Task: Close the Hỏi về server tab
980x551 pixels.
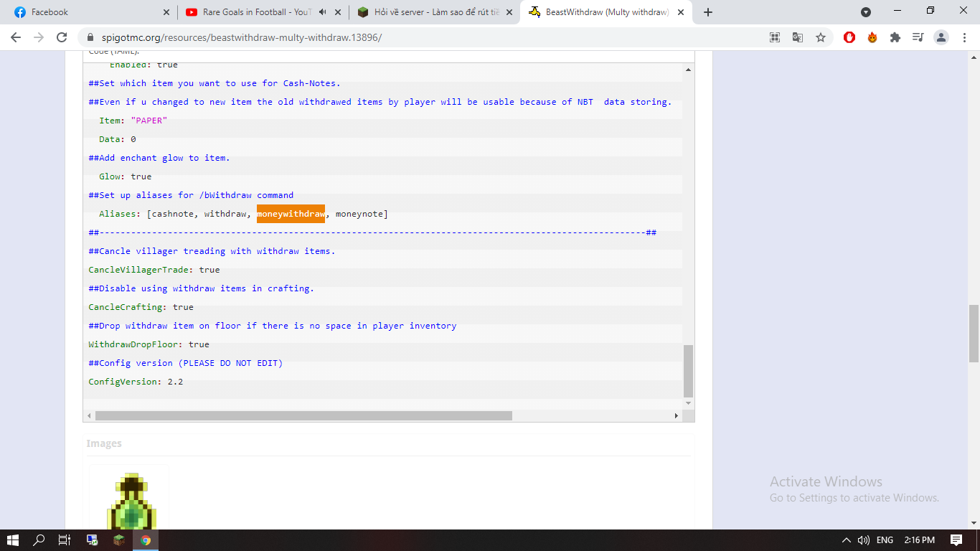Action: (x=509, y=12)
